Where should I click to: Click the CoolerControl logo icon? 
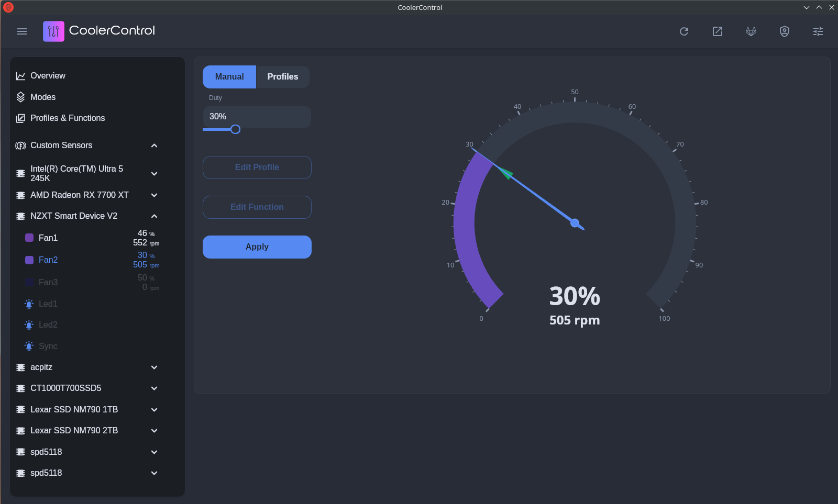[x=53, y=31]
